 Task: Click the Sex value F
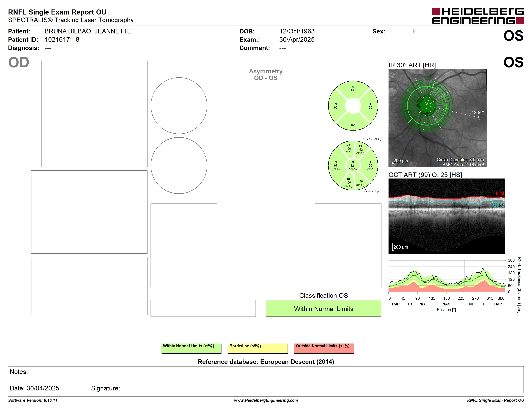click(414, 31)
